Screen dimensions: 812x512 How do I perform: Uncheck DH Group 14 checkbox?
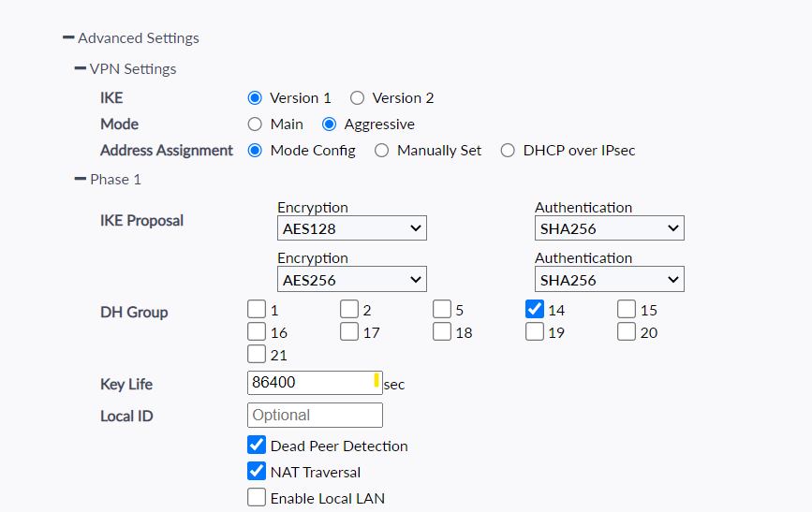tap(535, 309)
